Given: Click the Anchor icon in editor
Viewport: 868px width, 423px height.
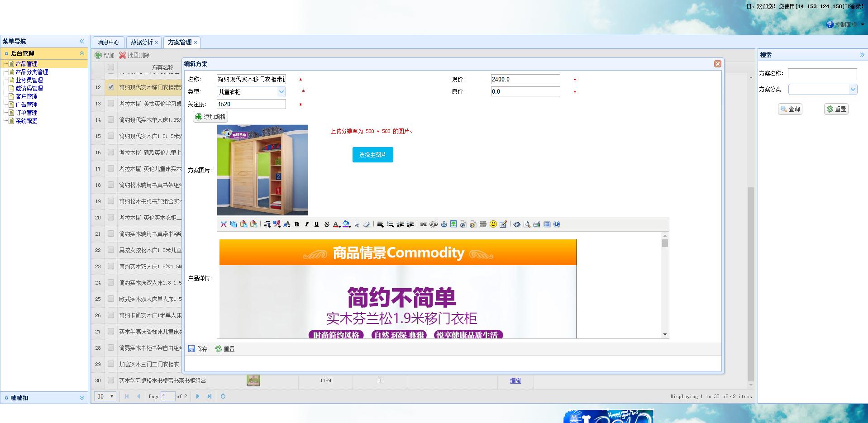Looking at the screenshot, I should pyautogui.click(x=444, y=224).
